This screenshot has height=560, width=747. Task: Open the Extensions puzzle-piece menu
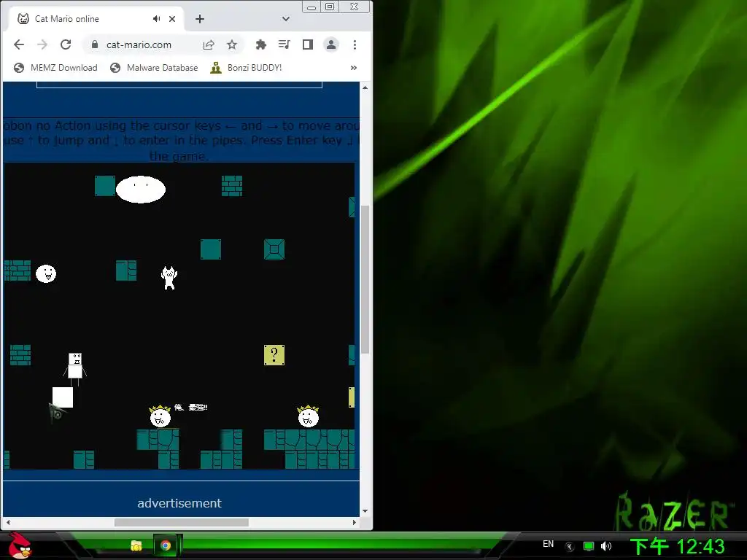(260, 44)
